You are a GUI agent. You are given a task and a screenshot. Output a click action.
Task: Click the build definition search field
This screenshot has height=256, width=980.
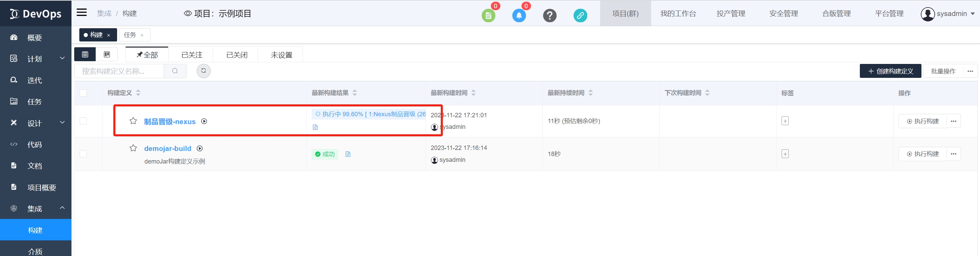(x=119, y=71)
